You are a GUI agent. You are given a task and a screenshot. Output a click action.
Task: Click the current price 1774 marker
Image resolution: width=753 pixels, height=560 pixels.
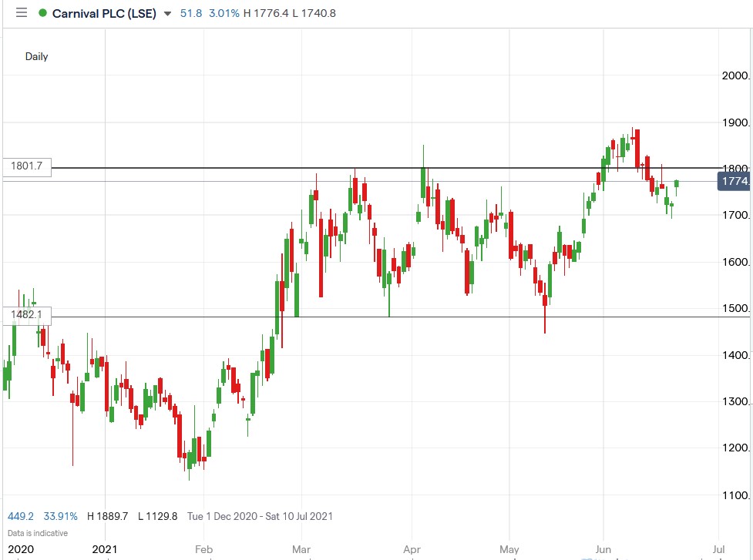tap(735, 181)
